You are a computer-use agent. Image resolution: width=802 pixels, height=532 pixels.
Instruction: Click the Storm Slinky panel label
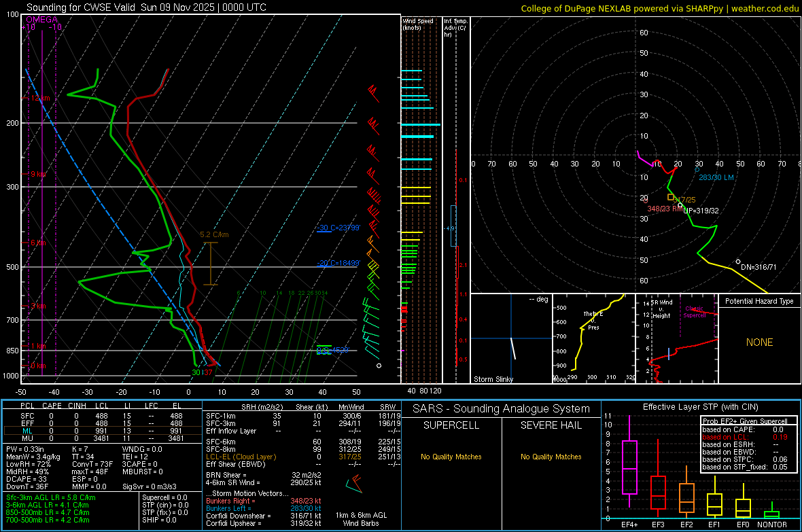pos(493,379)
